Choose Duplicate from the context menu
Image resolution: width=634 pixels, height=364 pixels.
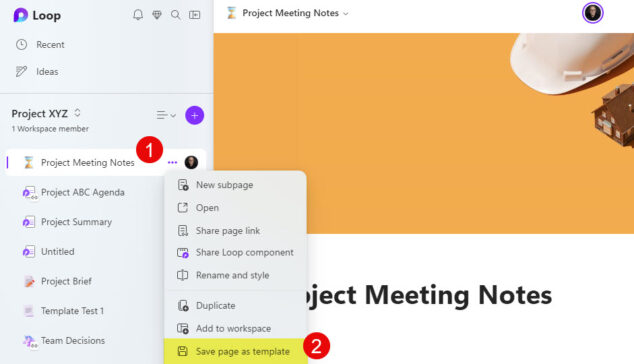235,306
